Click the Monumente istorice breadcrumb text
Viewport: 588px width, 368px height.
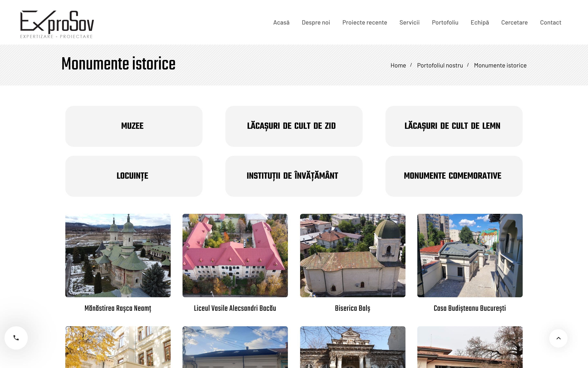[500, 65]
